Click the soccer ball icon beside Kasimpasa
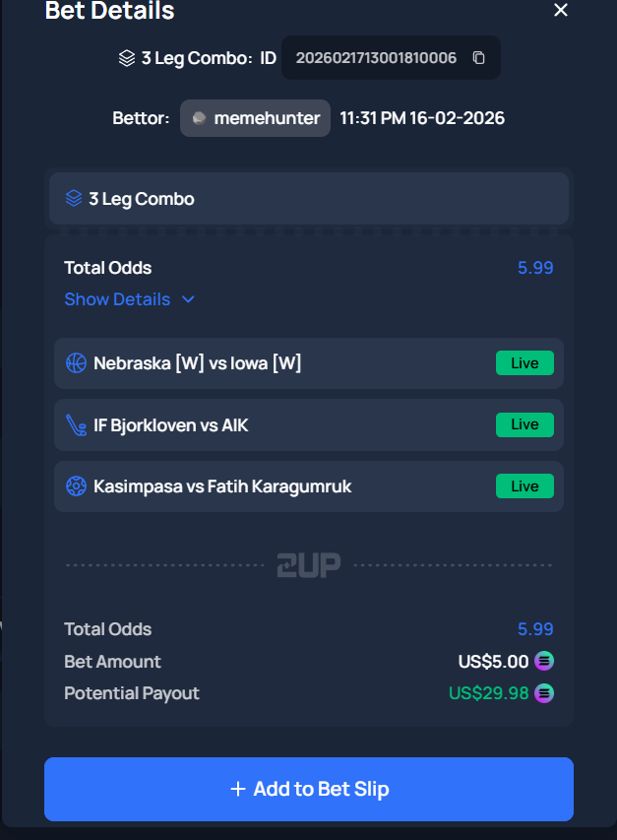 pyautogui.click(x=76, y=486)
